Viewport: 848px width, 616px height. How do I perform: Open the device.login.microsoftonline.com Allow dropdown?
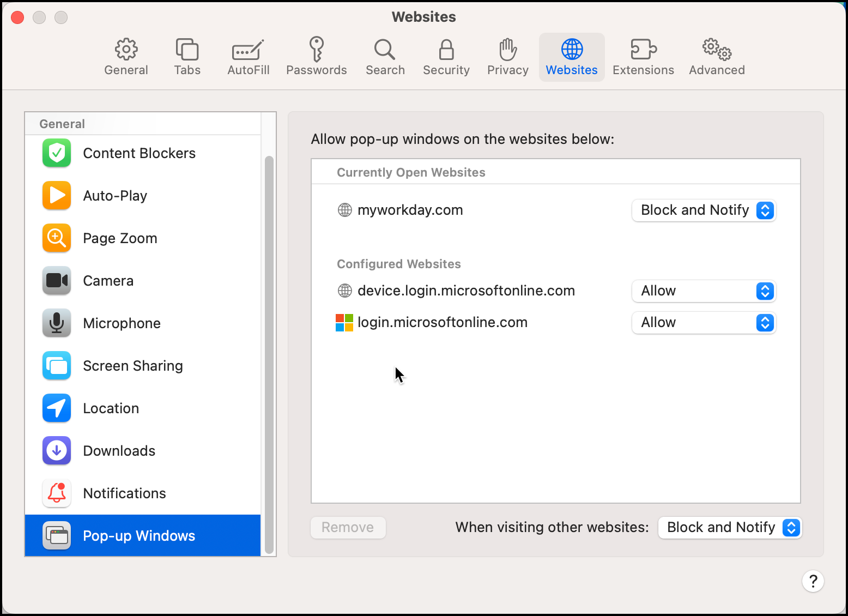pos(704,291)
